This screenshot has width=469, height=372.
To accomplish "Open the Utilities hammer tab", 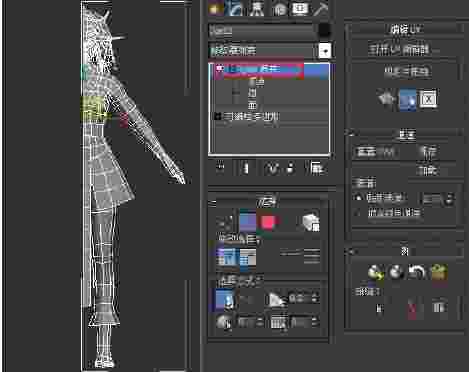I will click(x=321, y=8).
